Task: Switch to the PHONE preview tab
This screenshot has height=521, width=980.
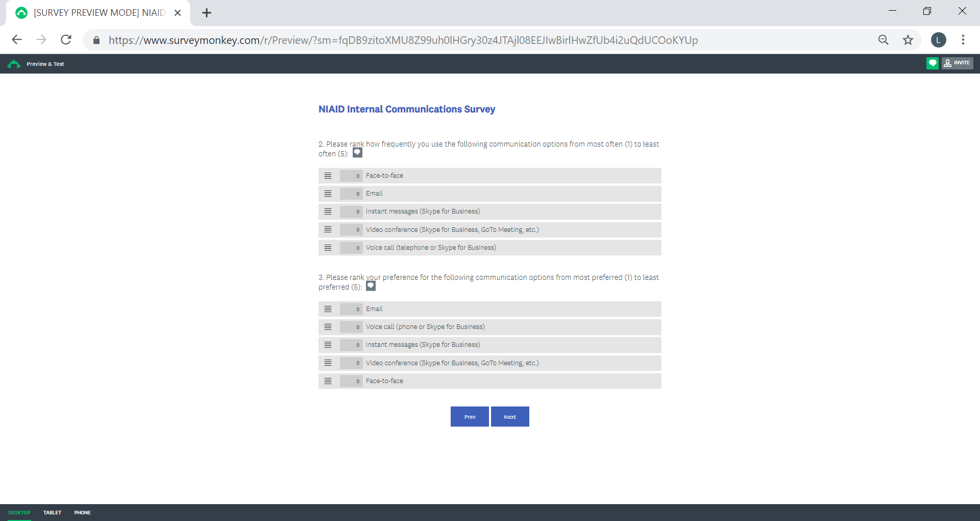Action: click(82, 512)
